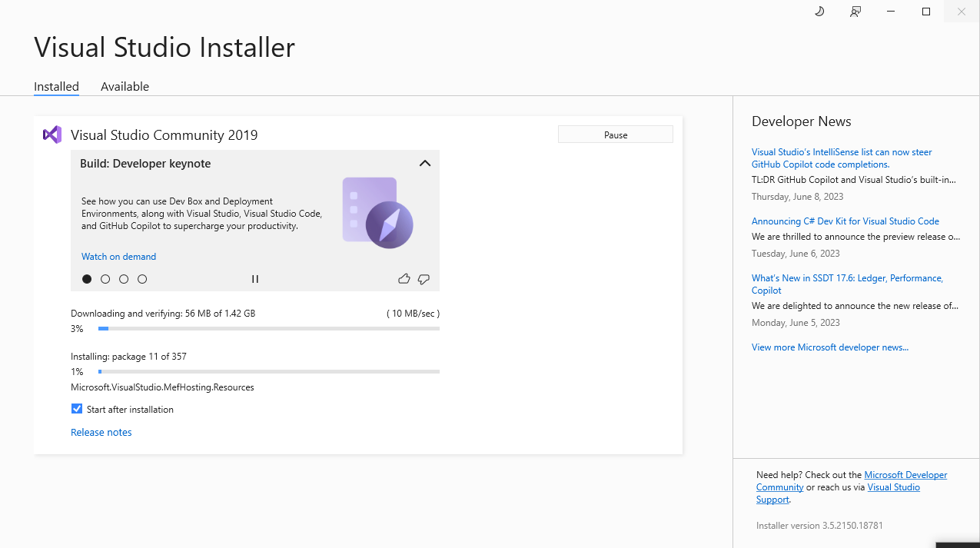Maximize the installer window
The width and height of the screenshot is (980, 548).
(926, 12)
